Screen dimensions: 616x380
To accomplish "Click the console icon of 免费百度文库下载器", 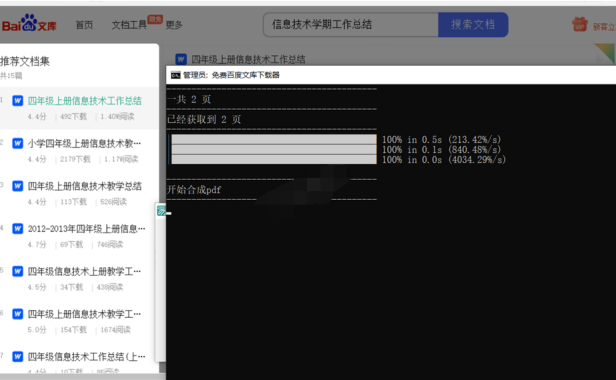I will (x=175, y=75).
